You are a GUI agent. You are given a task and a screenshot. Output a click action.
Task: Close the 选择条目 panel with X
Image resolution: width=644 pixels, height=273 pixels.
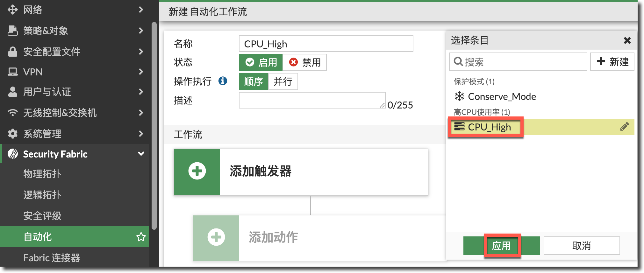(x=627, y=40)
